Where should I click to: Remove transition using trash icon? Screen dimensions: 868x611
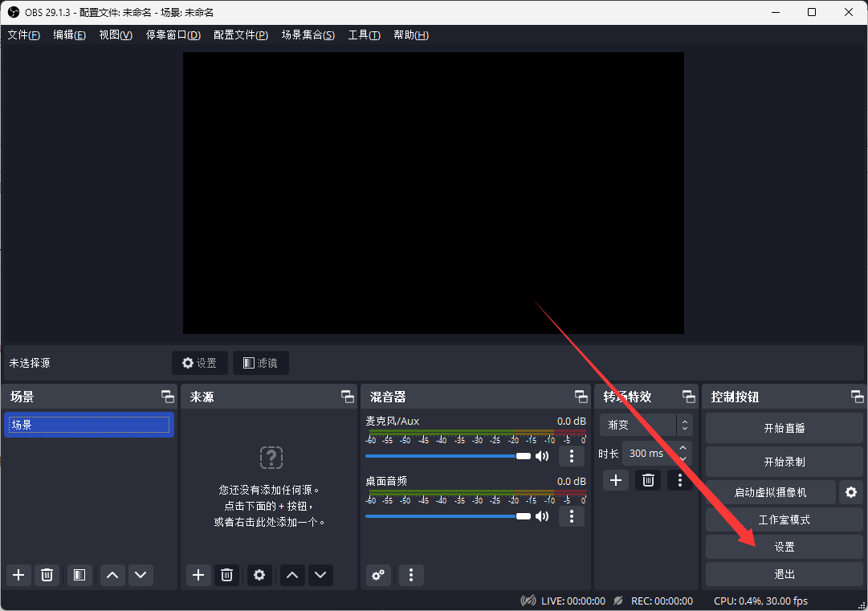pyautogui.click(x=648, y=480)
